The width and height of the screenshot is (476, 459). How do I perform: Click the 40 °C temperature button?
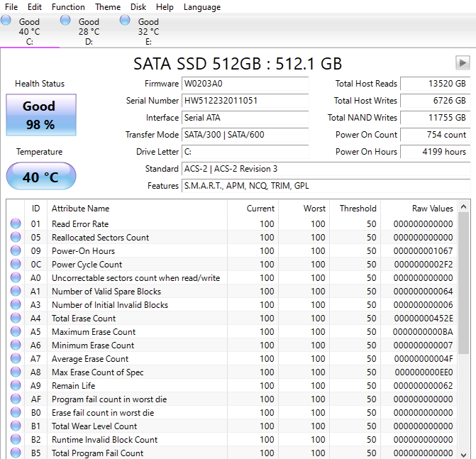[x=41, y=177]
